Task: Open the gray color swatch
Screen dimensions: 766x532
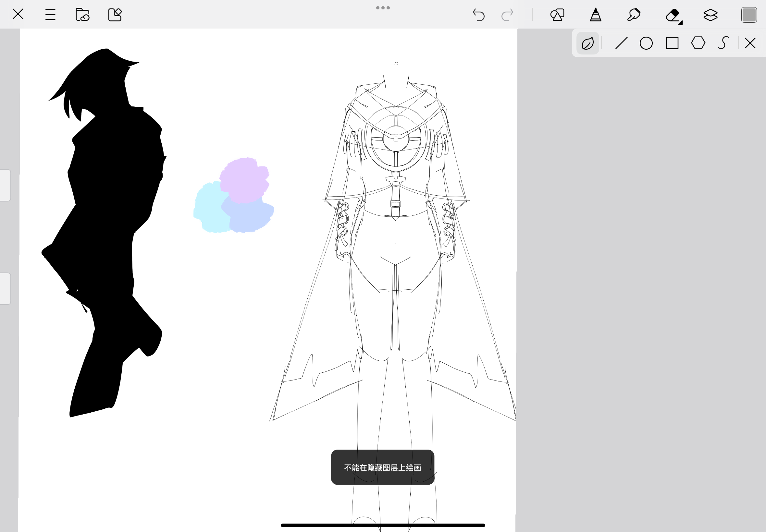Action: (749, 15)
